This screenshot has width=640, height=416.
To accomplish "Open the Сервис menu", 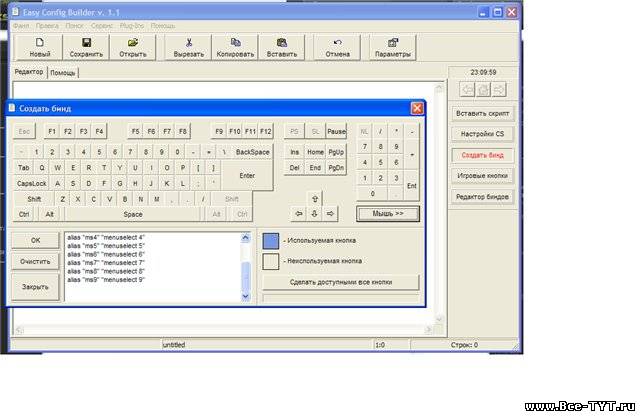I will (x=102, y=26).
